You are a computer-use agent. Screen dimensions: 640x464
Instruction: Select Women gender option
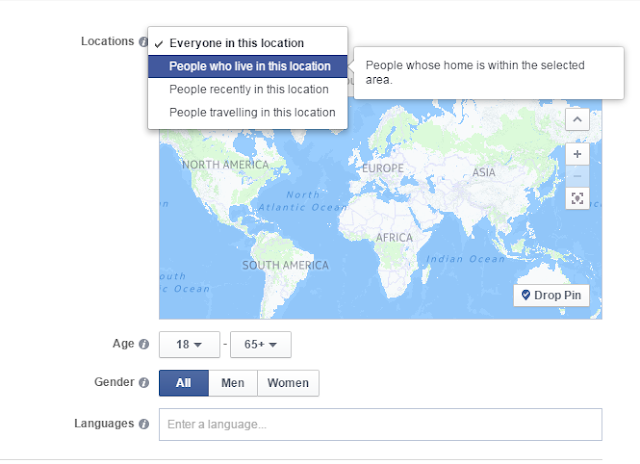(288, 383)
